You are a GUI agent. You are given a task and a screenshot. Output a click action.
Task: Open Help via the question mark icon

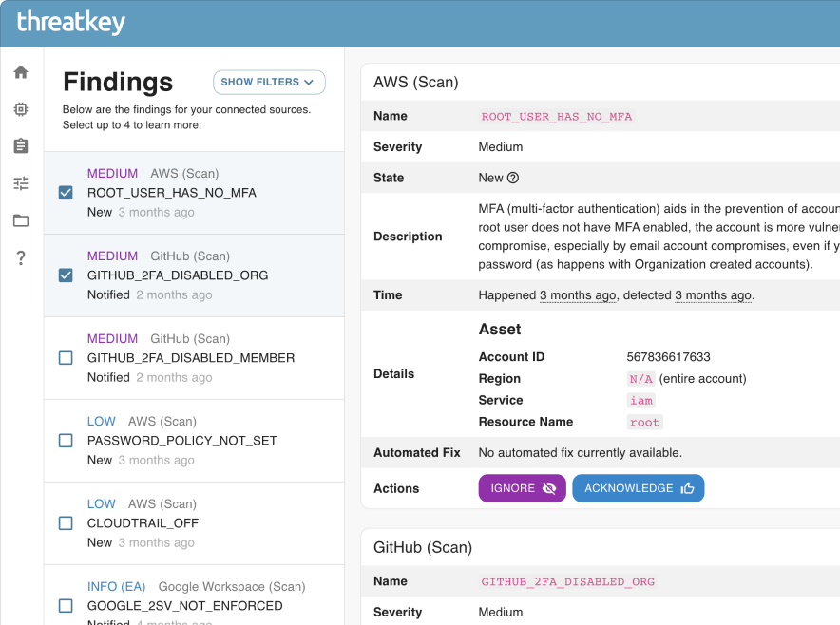(x=20, y=257)
